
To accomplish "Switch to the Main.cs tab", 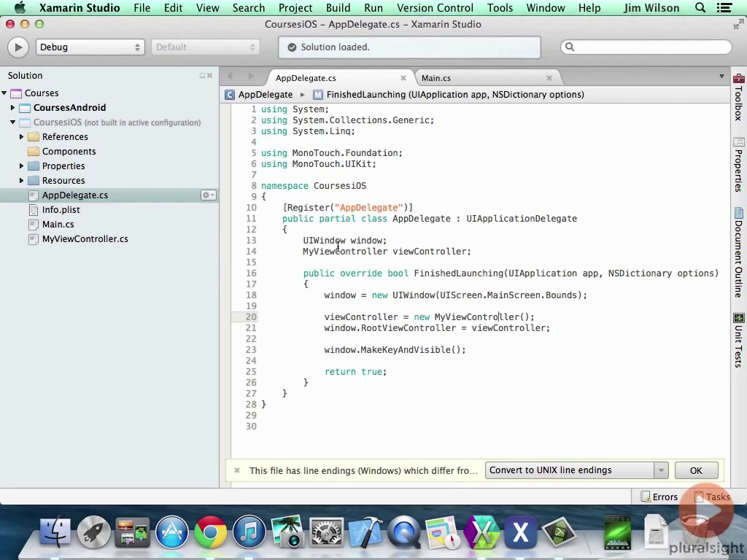I will 436,78.
